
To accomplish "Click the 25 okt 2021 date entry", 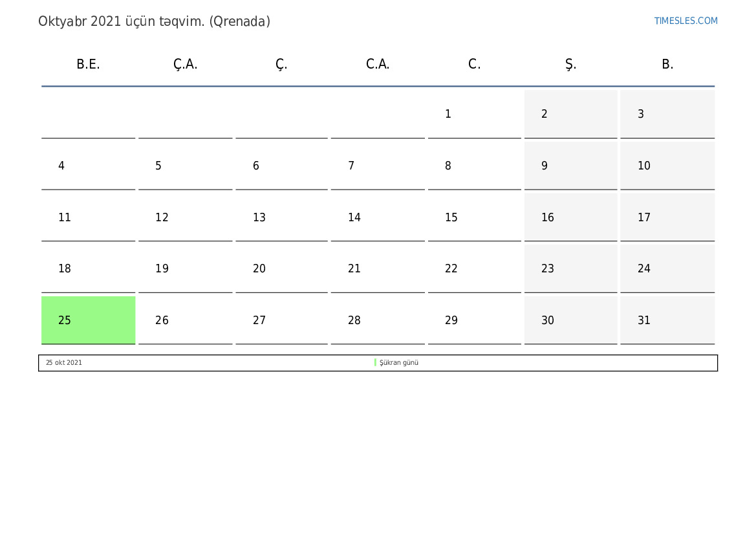I will coord(63,362).
